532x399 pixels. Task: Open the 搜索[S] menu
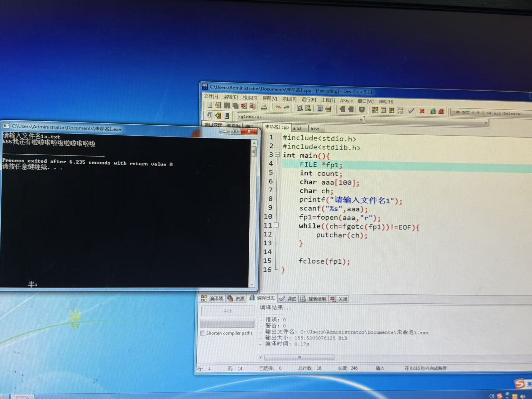(x=250, y=98)
